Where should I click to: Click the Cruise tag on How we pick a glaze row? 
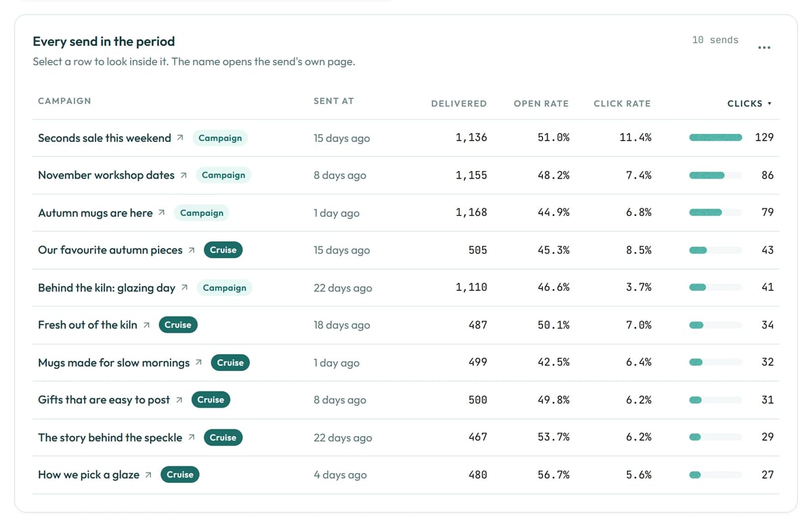(x=180, y=475)
